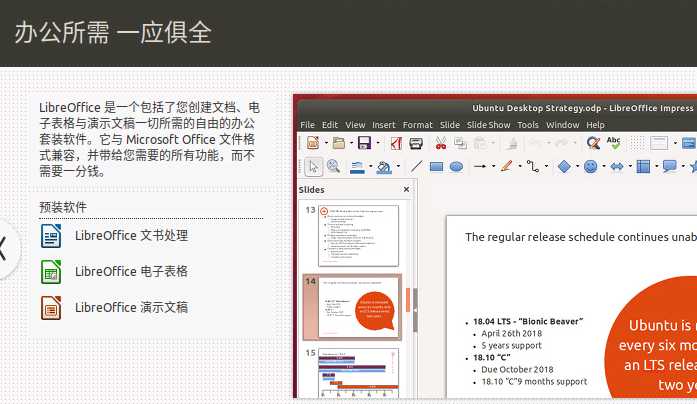Select slide 13 thumbnail
This screenshot has width=697, height=404.
click(358, 236)
